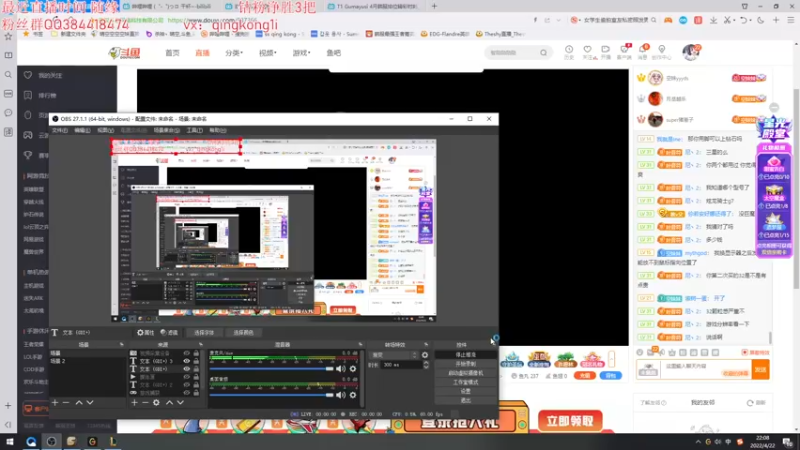Viewport: 800px width, 450px height.
Task: Open scene transition settings gear in OBS
Action: coord(425,355)
